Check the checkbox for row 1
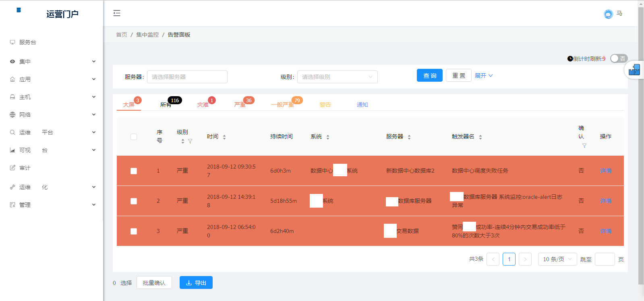644x301 pixels. click(134, 171)
